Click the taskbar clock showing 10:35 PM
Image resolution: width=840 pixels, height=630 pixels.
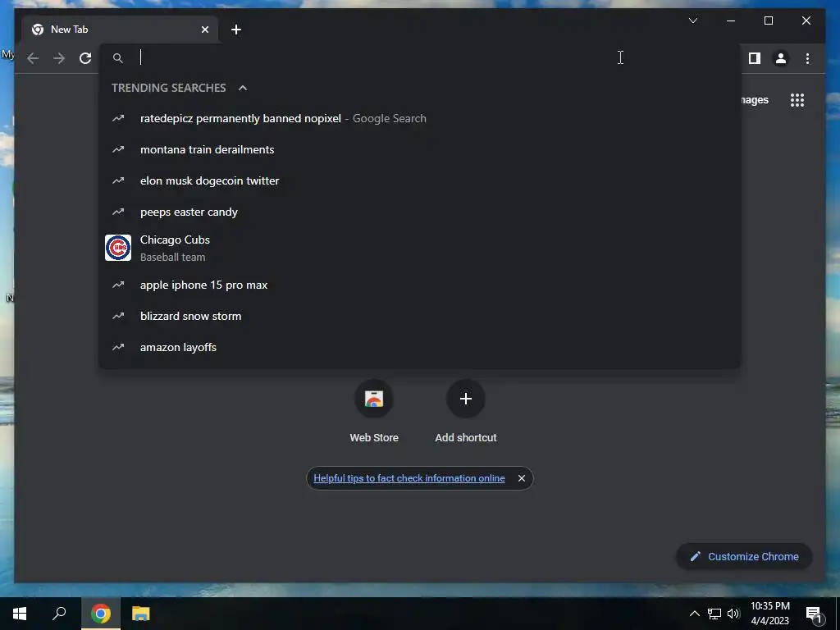click(769, 614)
